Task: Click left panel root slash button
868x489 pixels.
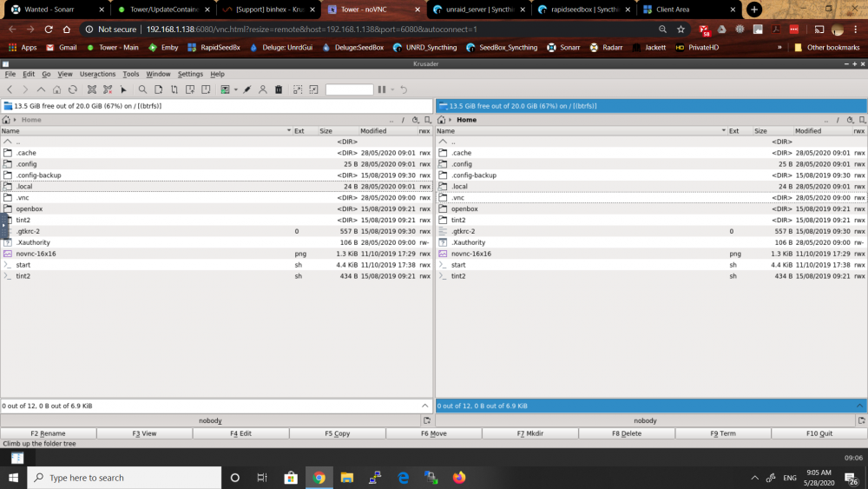Action: click(x=403, y=120)
